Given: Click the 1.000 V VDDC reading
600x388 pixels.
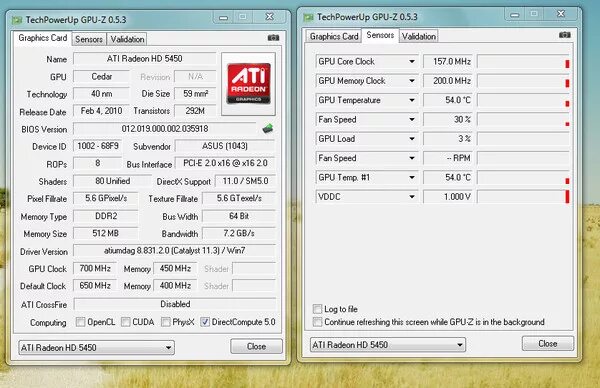Looking at the screenshot, I should click(448, 197).
